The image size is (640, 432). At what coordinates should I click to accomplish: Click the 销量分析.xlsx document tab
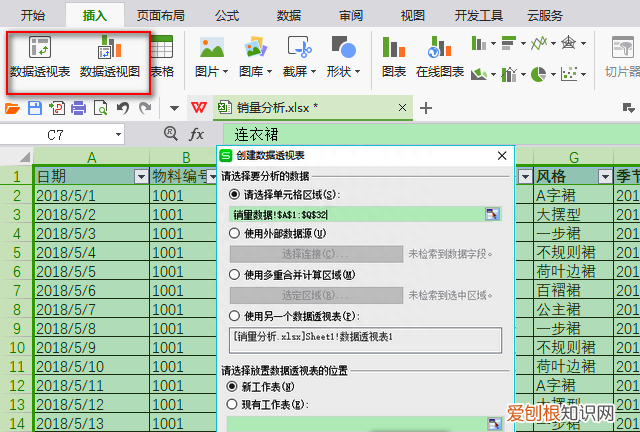pyautogui.click(x=313, y=108)
